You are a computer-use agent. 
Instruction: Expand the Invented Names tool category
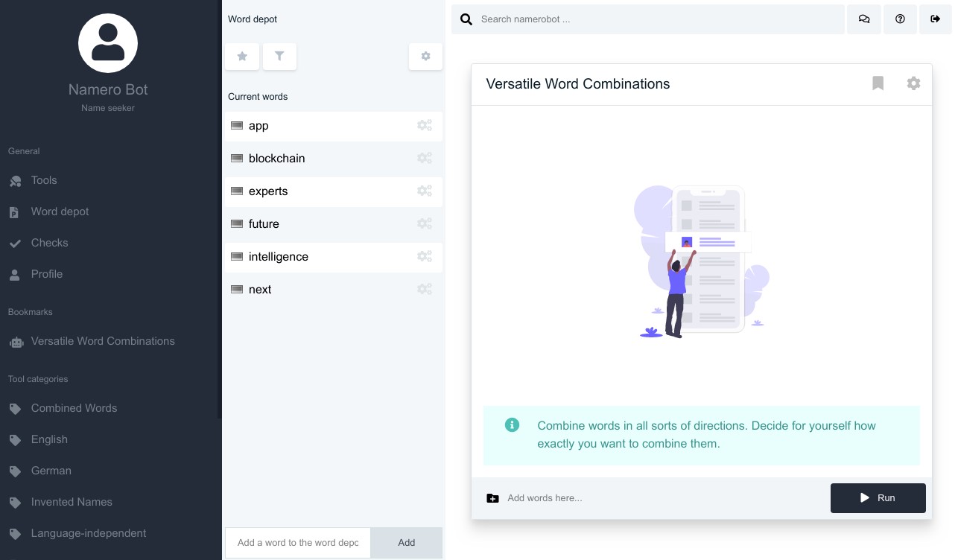pos(72,502)
